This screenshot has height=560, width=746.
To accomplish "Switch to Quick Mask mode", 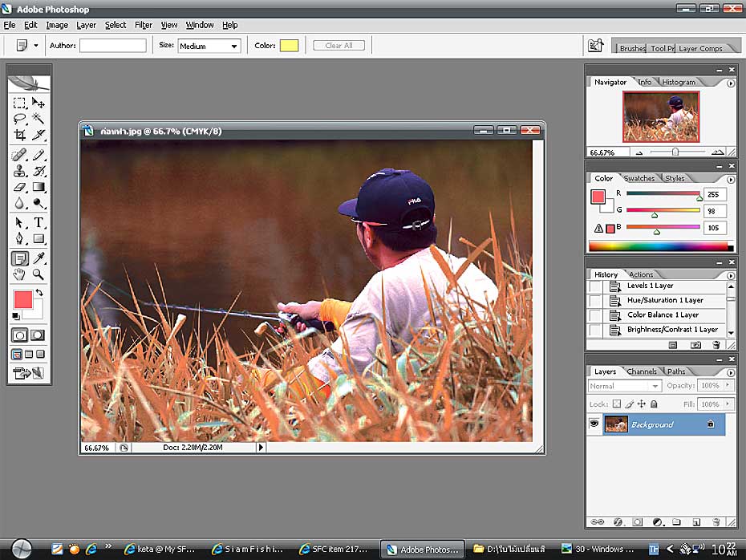I will coord(38,335).
